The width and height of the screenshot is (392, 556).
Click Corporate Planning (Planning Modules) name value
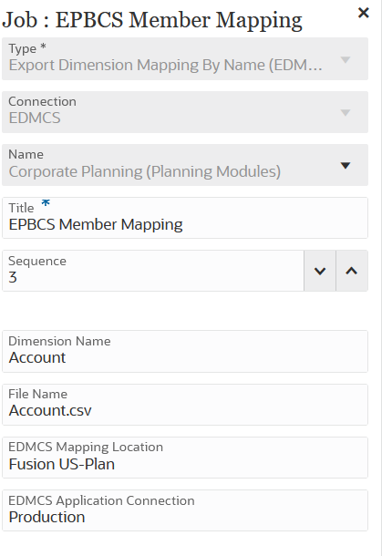(x=145, y=171)
